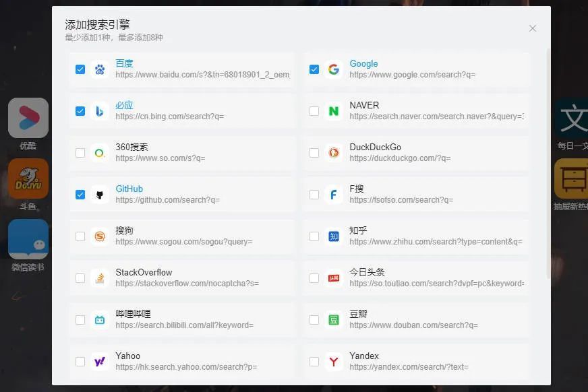Check the Yahoo search engine box
The image size is (588, 392).
[x=80, y=362]
